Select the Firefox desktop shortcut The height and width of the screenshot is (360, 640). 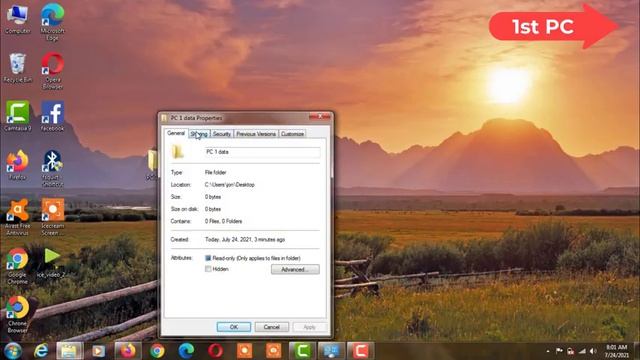pos(18,165)
